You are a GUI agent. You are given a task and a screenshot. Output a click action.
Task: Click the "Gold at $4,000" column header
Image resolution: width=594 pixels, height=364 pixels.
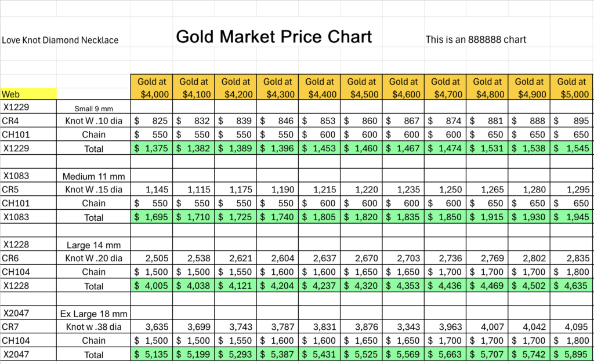pos(151,88)
